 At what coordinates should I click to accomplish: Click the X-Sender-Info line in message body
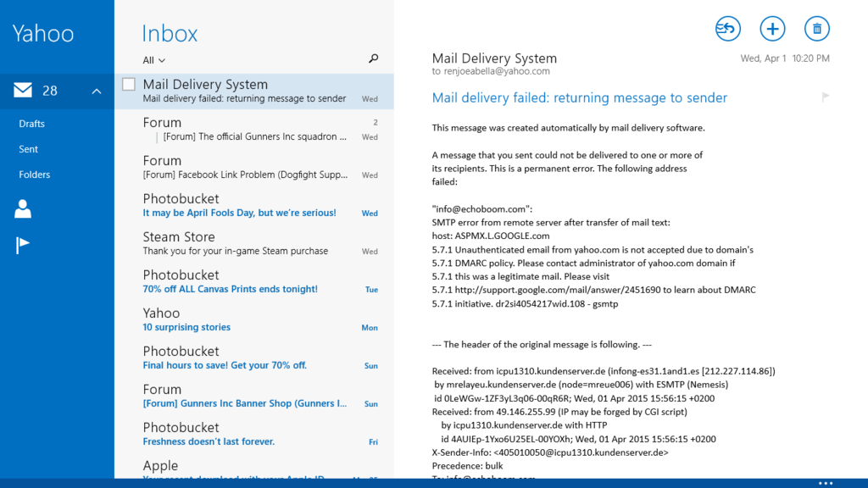tap(549, 452)
